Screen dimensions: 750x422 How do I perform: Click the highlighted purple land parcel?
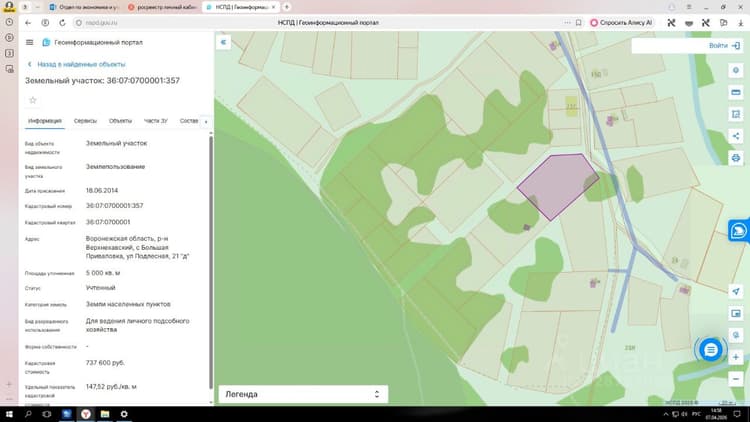click(558, 186)
